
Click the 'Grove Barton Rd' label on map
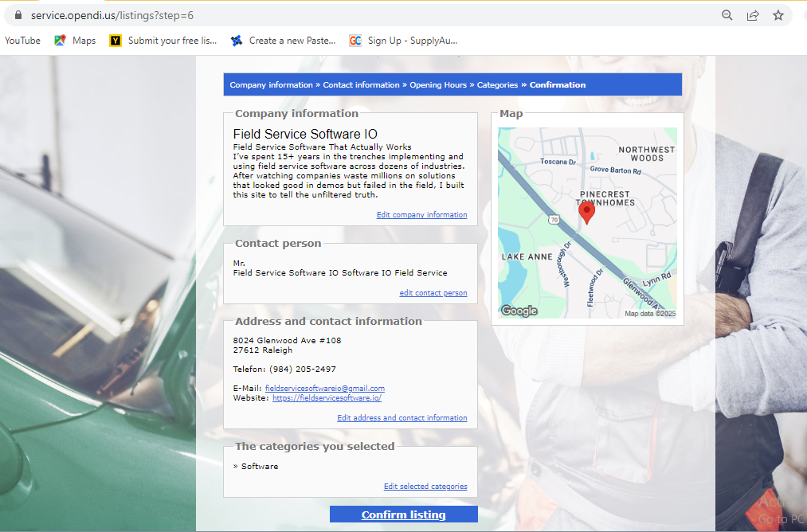616,170
